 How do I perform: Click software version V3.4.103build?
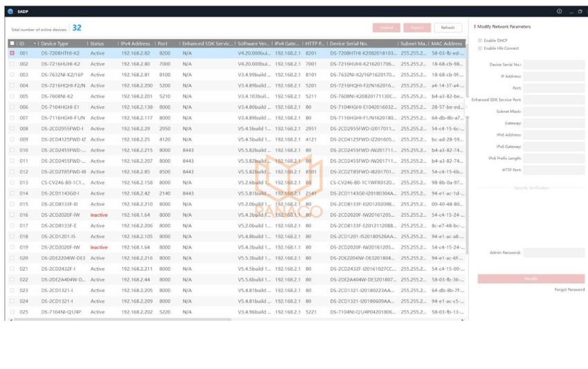point(253,96)
